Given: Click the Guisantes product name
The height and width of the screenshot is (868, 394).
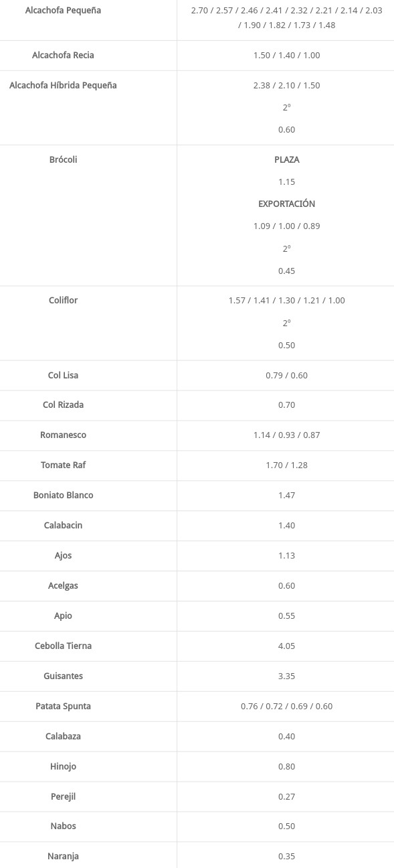Looking at the screenshot, I should [63, 676].
